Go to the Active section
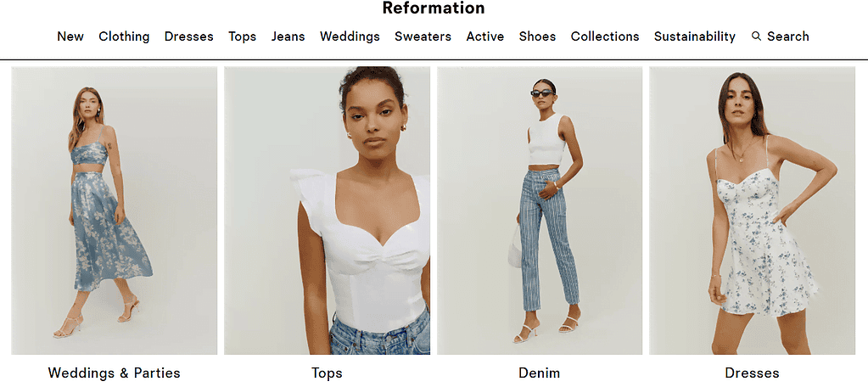The width and height of the screenshot is (868, 387). coord(485,36)
